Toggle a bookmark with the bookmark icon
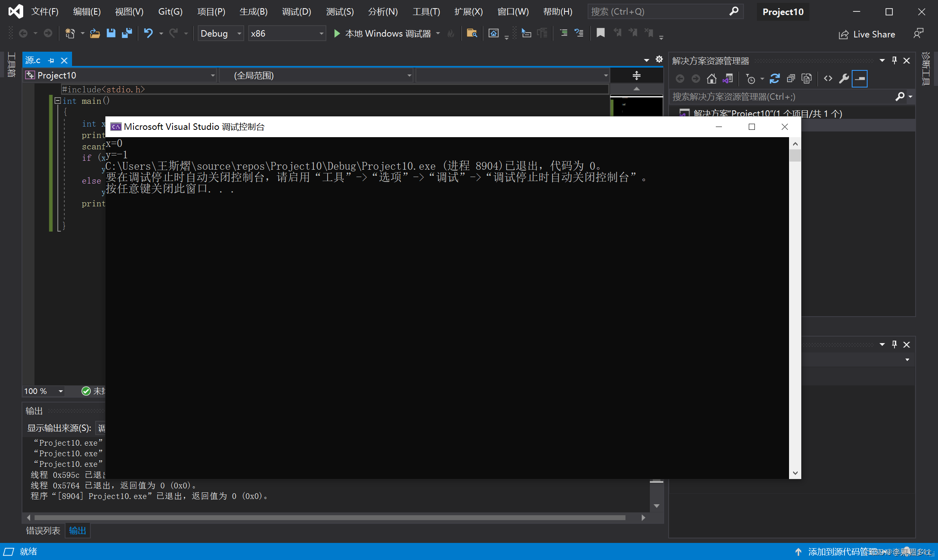The height and width of the screenshot is (560, 938). point(600,33)
